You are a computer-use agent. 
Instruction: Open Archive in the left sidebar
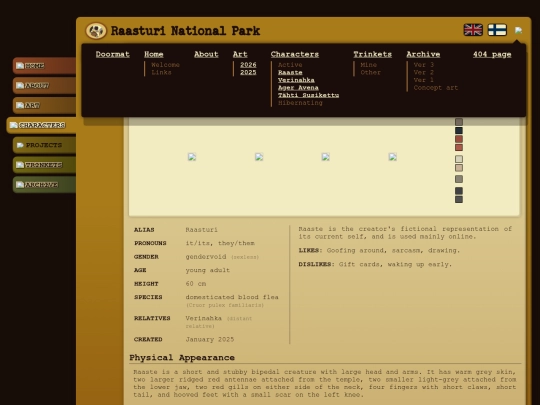coord(44,185)
